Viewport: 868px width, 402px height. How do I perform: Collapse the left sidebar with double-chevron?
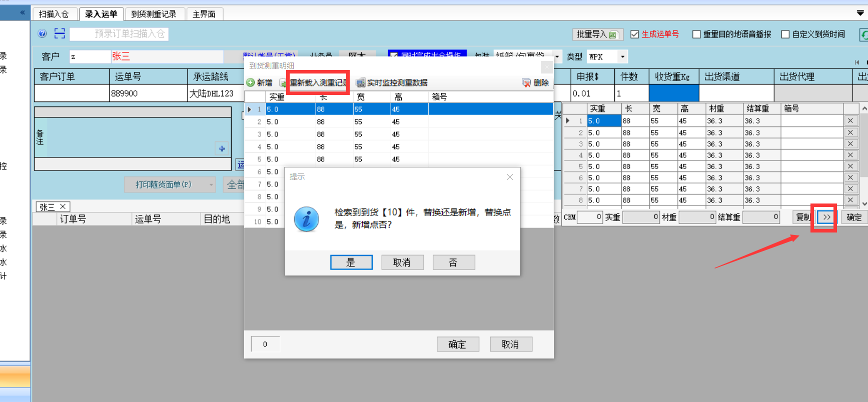click(22, 12)
